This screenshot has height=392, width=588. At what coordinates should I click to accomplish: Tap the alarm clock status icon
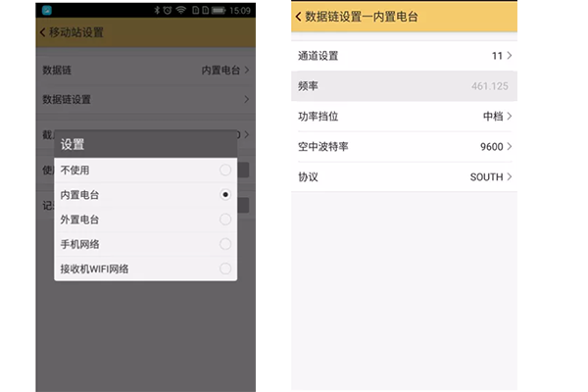point(167,10)
